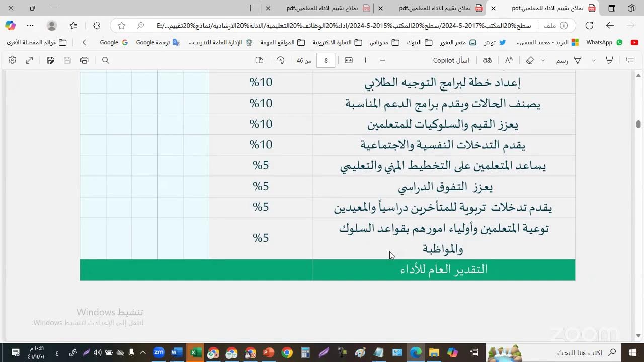The width and height of the screenshot is (644, 362).
Task: Select the Eraser tool
Action: coord(529,60)
